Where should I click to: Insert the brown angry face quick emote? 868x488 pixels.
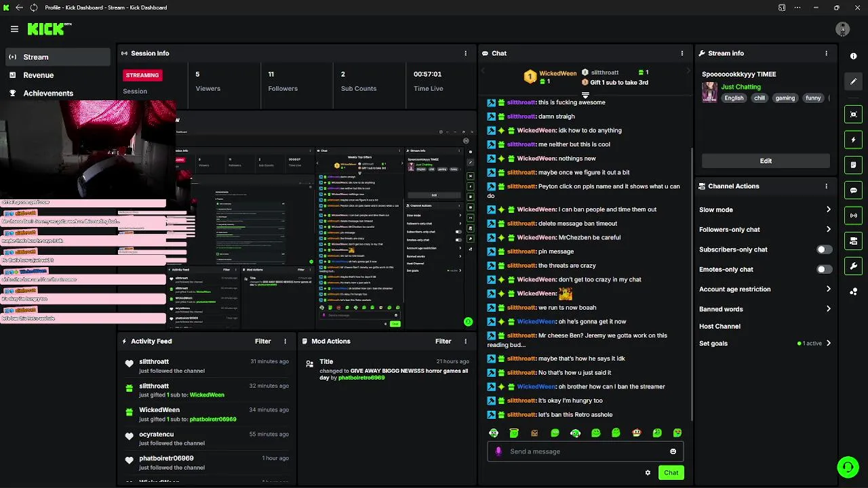click(x=534, y=433)
